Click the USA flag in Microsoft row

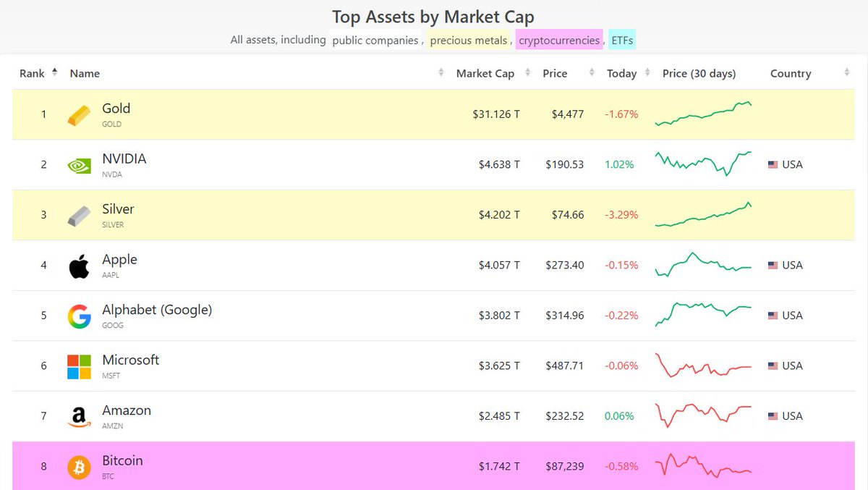point(773,366)
